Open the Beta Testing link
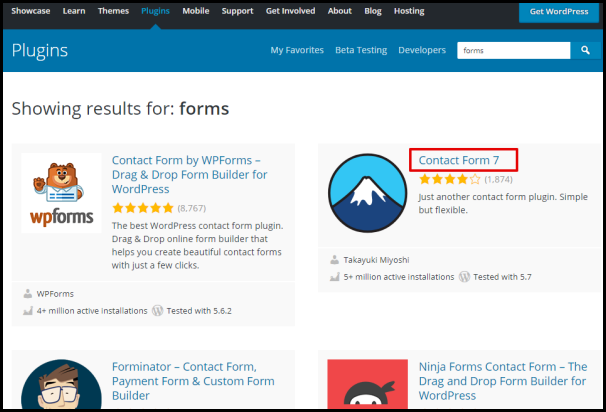 pos(361,50)
